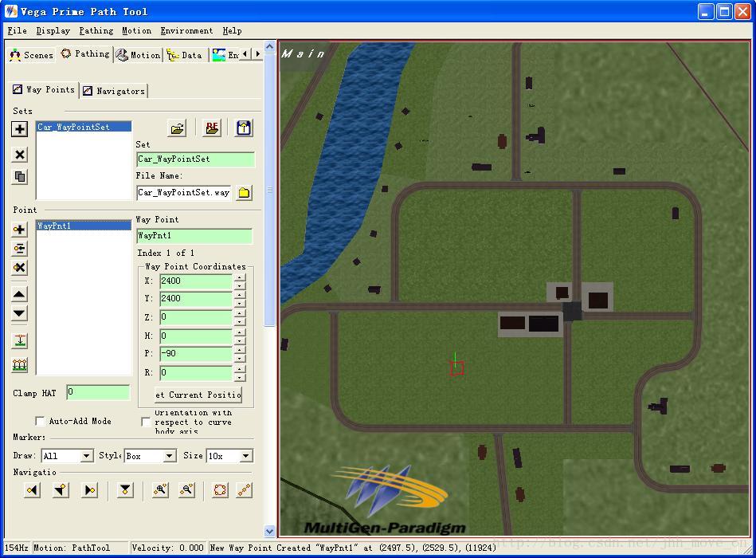Image resolution: width=756 pixels, height=558 pixels.
Task: Switch to the Motion tab
Action: click(139, 55)
